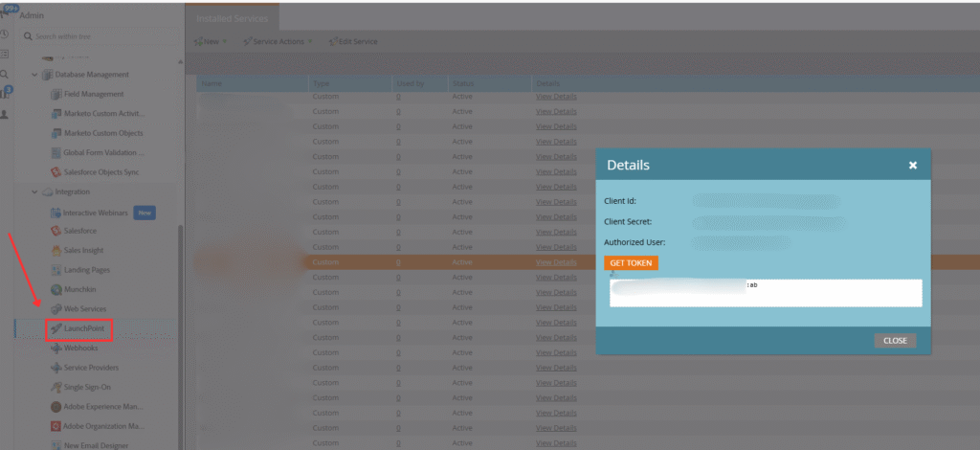Click the search magnifier in left rail
This screenshot has width=980, height=450.
5,74
